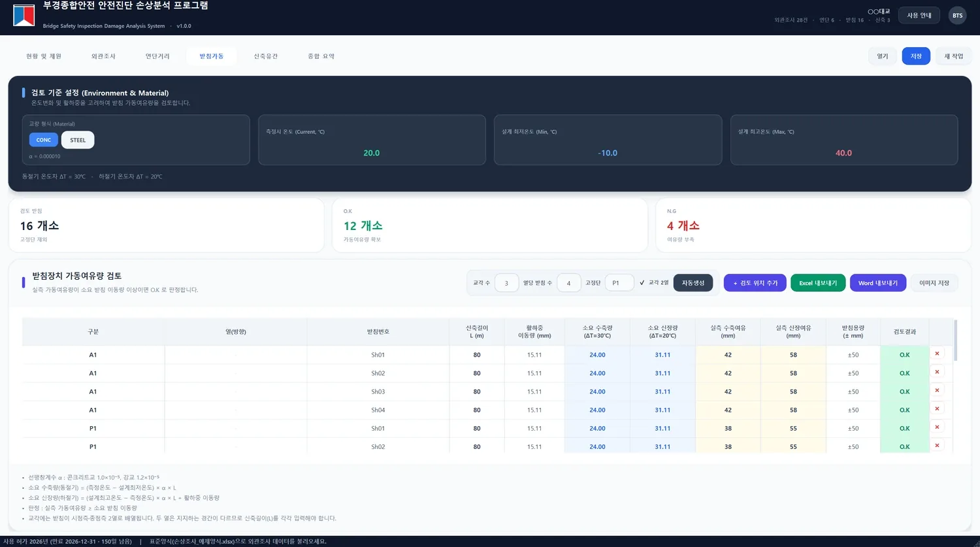Click the 받침번호 column header
The height and width of the screenshot is (547, 980).
click(378, 332)
